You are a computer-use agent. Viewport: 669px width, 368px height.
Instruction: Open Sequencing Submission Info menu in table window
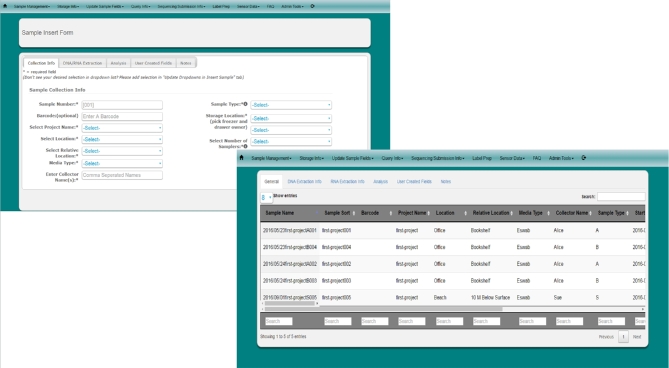[x=438, y=158]
